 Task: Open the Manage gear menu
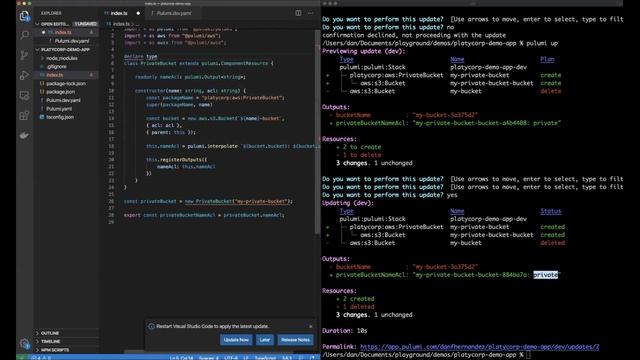click(24, 343)
